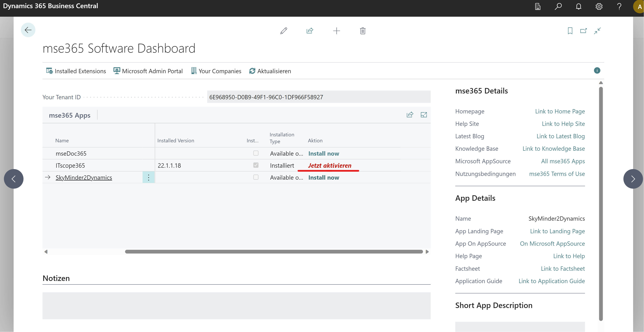Go to next record right chevron
The image size is (644, 332).
point(633,179)
